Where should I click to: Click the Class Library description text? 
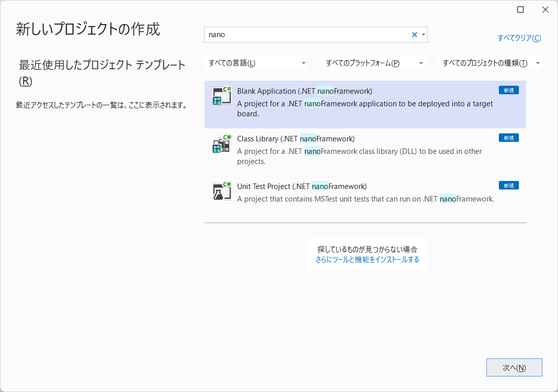click(x=359, y=156)
